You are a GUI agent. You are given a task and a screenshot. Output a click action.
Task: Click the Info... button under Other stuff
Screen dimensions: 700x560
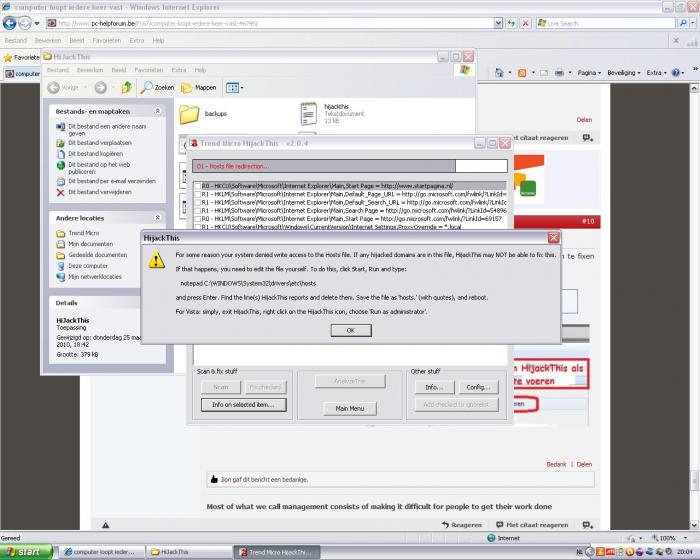click(434, 387)
